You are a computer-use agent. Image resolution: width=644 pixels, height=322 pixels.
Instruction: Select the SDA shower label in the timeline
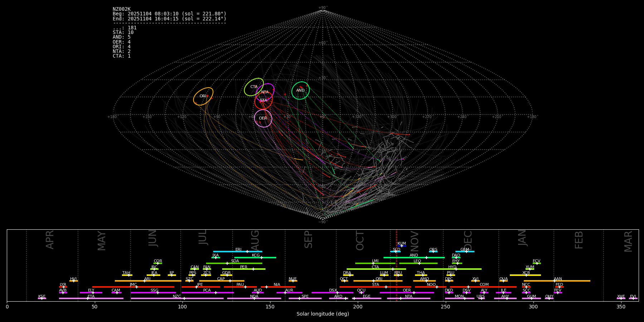(235, 261)
